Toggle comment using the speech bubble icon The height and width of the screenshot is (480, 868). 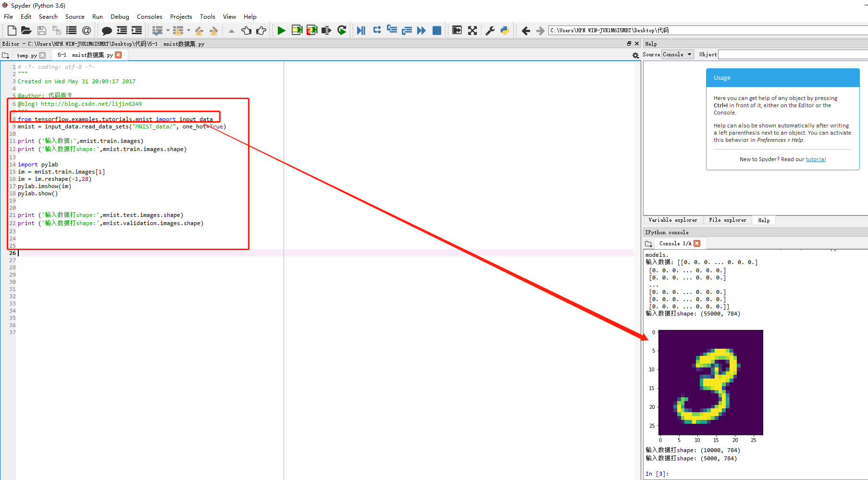[107, 30]
